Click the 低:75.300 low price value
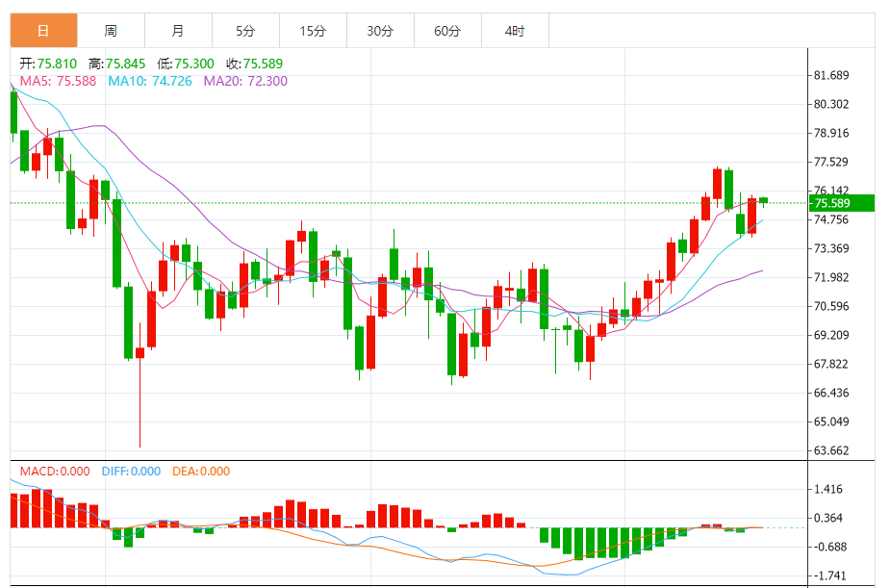Viewport: 890px width, 588px height. (186, 64)
